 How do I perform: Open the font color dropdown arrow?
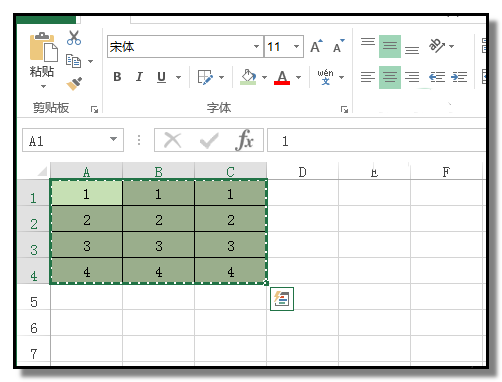click(298, 77)
